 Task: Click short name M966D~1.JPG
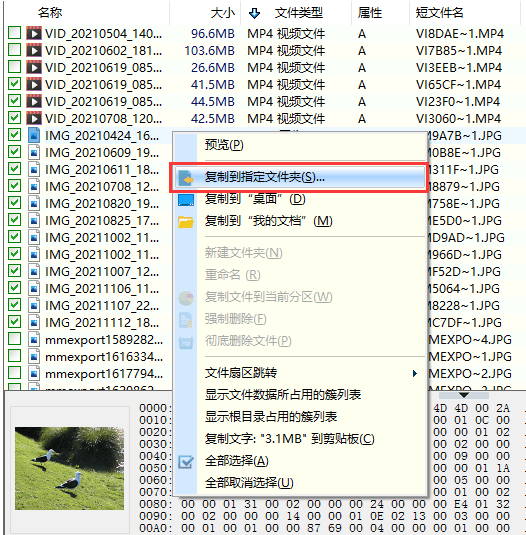point(465,255)
